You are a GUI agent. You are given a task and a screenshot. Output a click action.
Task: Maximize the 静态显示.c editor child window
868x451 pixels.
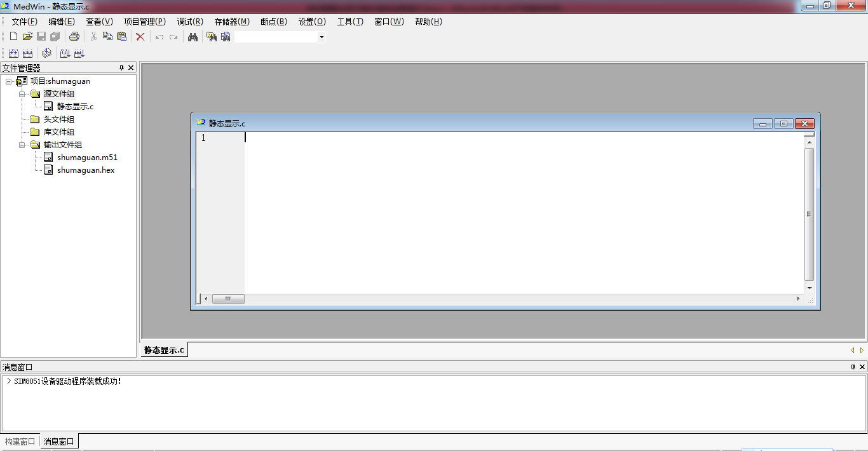[783, 124]
